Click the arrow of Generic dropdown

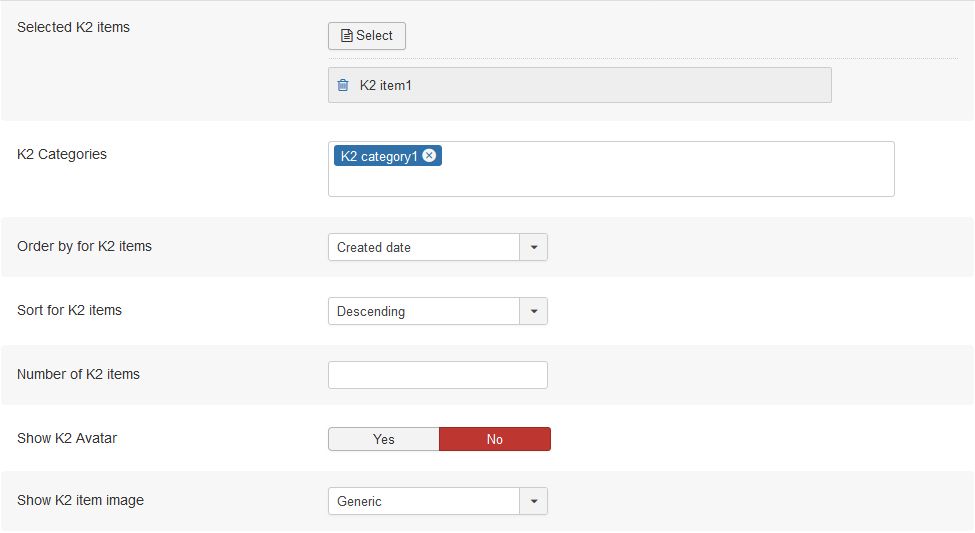point(534,501)
